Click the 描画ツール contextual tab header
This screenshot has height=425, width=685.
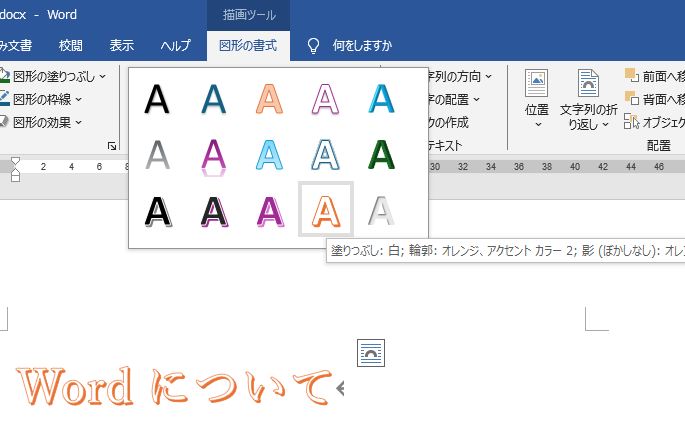(249, 15)
